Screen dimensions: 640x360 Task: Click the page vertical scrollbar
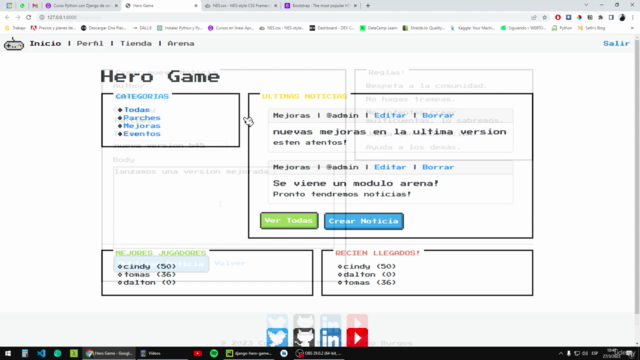point(637,176)
